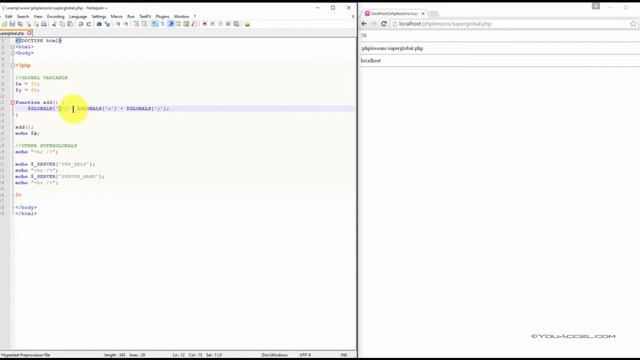Open the TextFX menu
This screenshot has width=640, height=360.
145,17
